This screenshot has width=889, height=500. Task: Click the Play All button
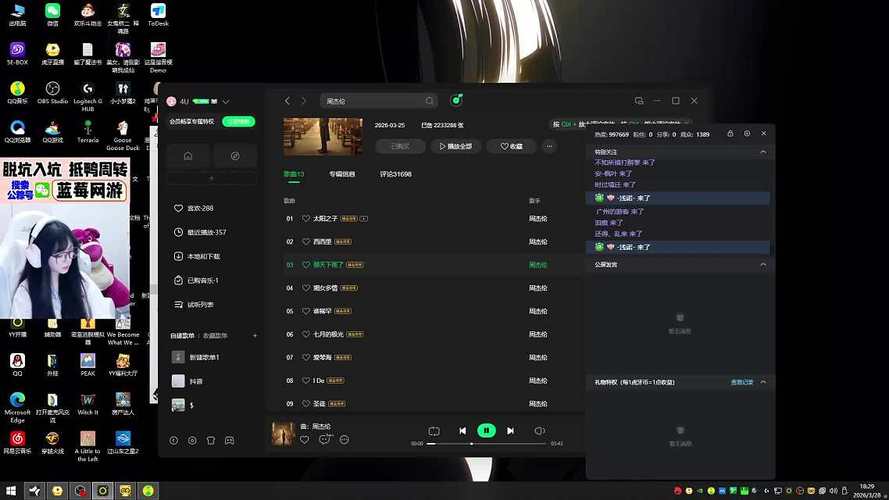tap(456, 146)
